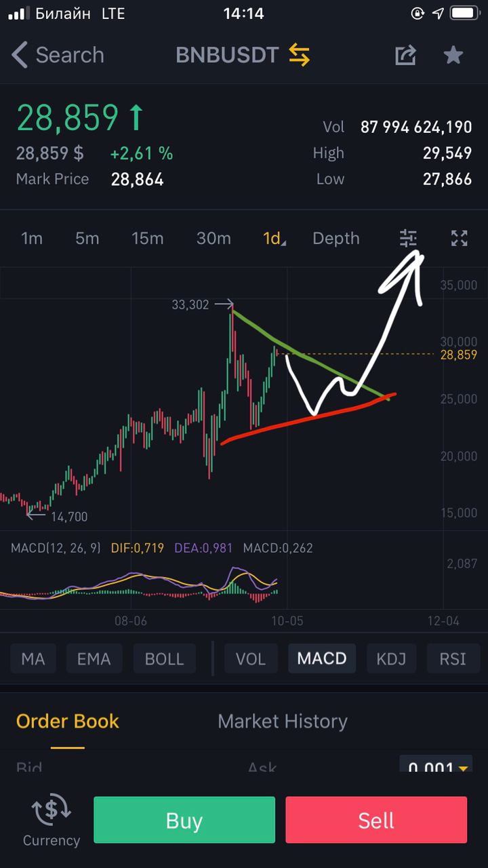Open the Market History tab
The height and width of the screenshot is (868, 488).
(283, 721)
